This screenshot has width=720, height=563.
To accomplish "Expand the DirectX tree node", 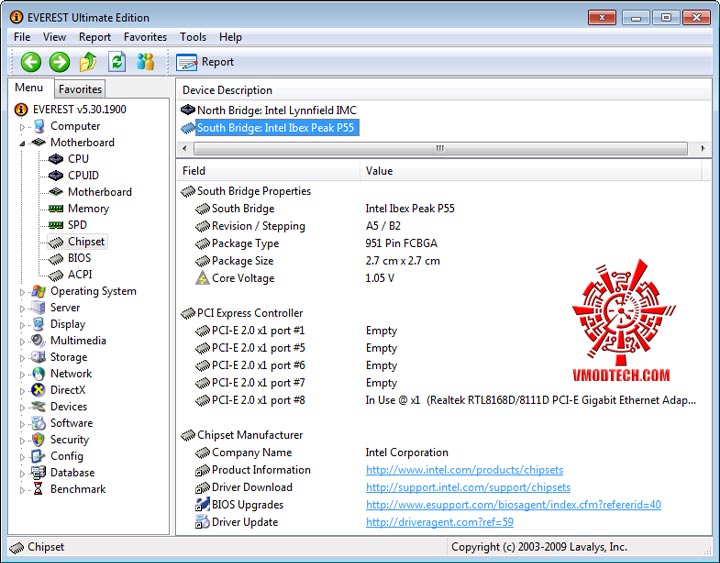I will pos(22,391).
